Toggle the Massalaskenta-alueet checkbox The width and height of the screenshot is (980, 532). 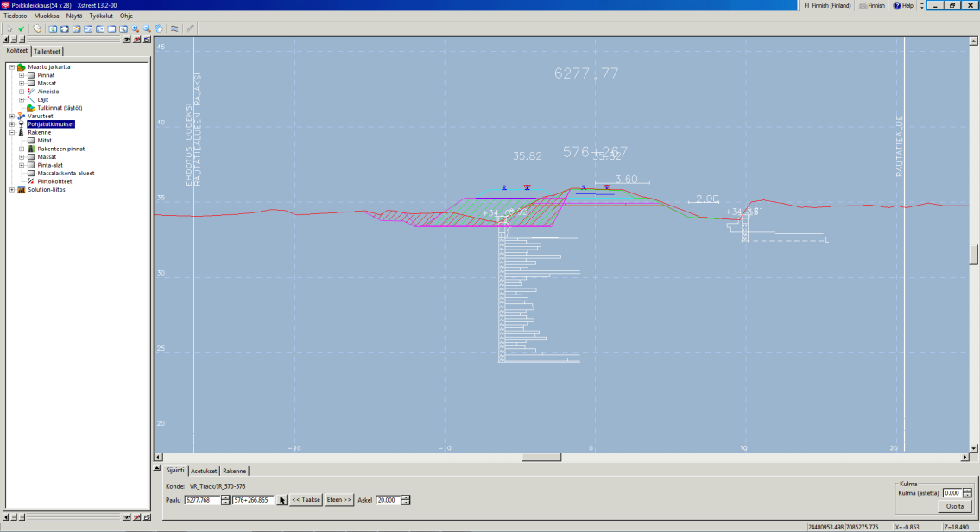31,174
